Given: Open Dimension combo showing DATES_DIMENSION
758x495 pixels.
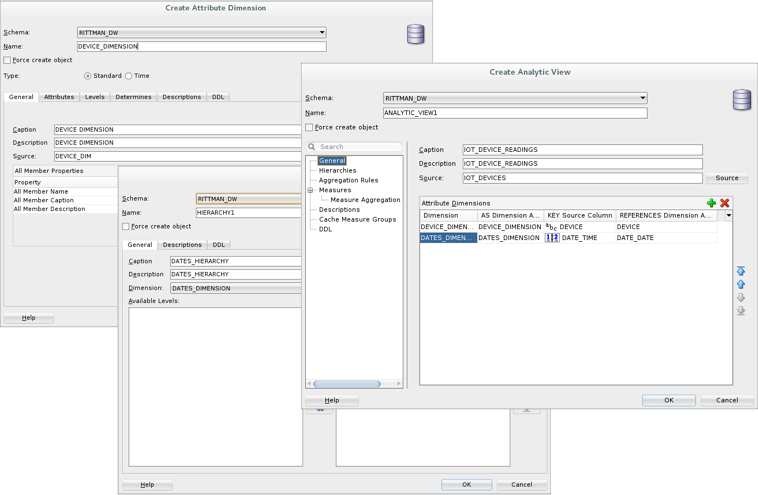Looking at the screenshot, I should [236, 288].
